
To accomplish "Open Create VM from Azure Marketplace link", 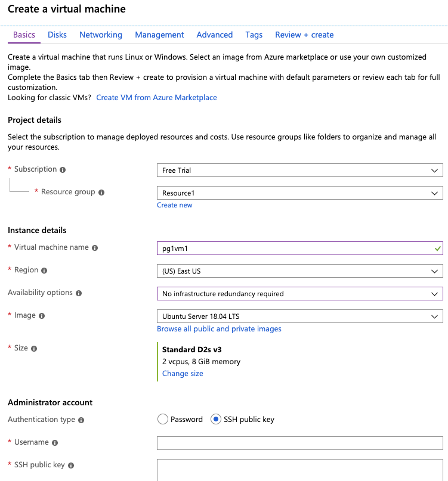I will click(x=157, y=98).
